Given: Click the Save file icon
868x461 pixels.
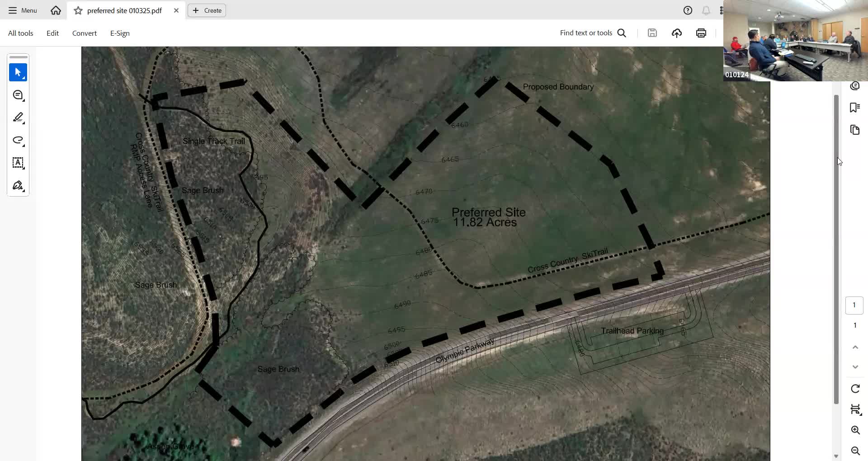Looking at the screenshot, I should 652,33.
